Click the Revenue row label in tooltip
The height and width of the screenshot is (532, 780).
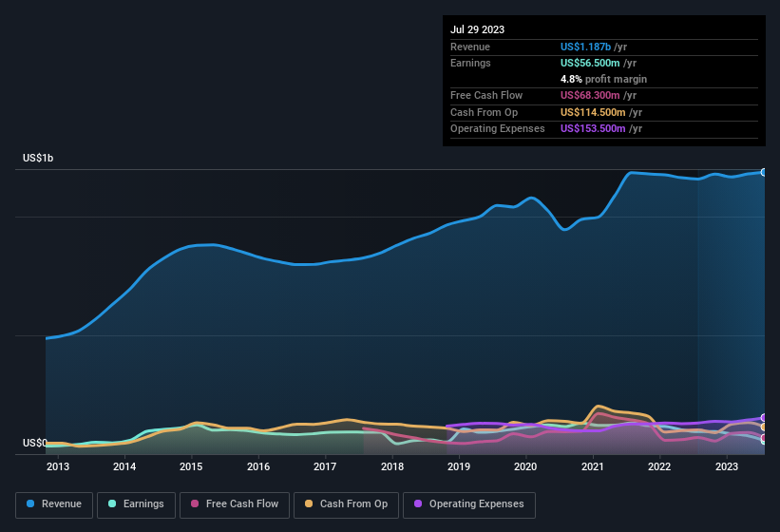(x=470, y=47)
